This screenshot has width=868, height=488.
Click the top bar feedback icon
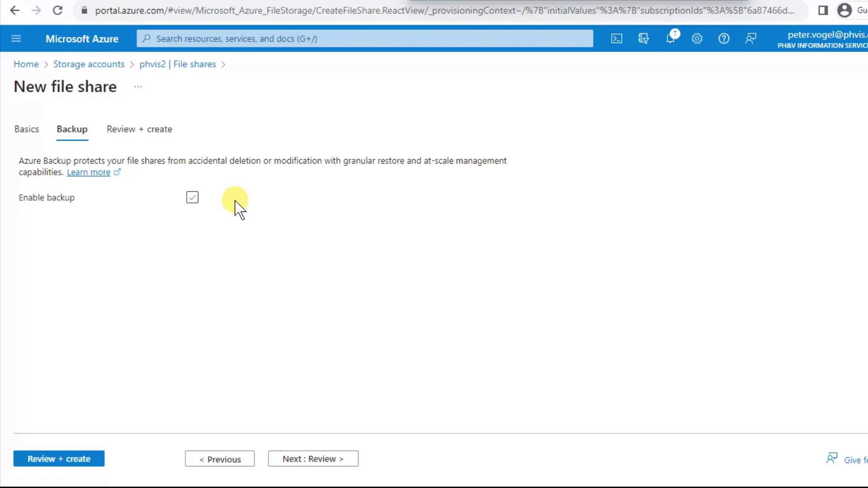click(x=750, y=39)
